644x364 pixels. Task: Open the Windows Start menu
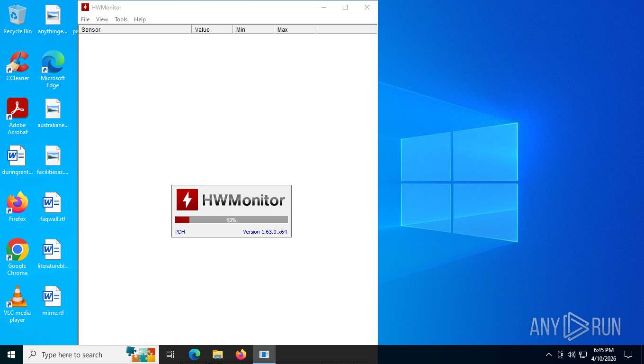click(x=11, y=355)
